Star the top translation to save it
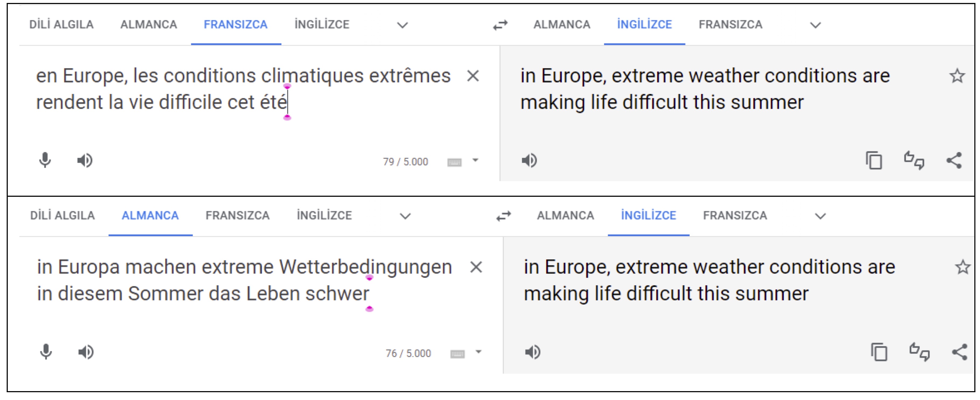Viewport: 980px width, 400px height. [957, 76]
